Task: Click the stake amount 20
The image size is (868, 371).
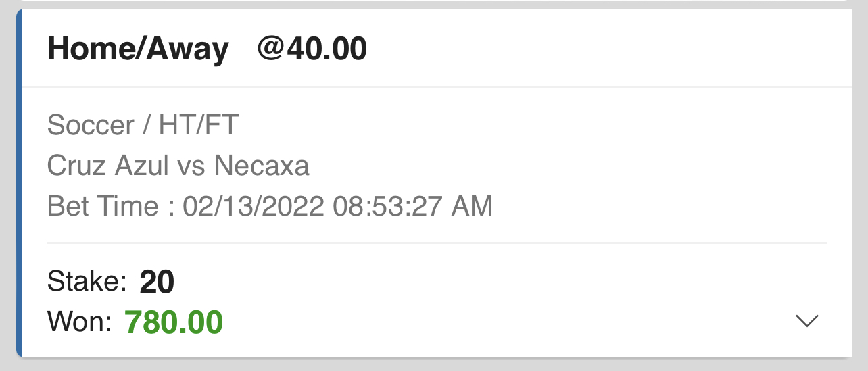Action: [157, 282]
